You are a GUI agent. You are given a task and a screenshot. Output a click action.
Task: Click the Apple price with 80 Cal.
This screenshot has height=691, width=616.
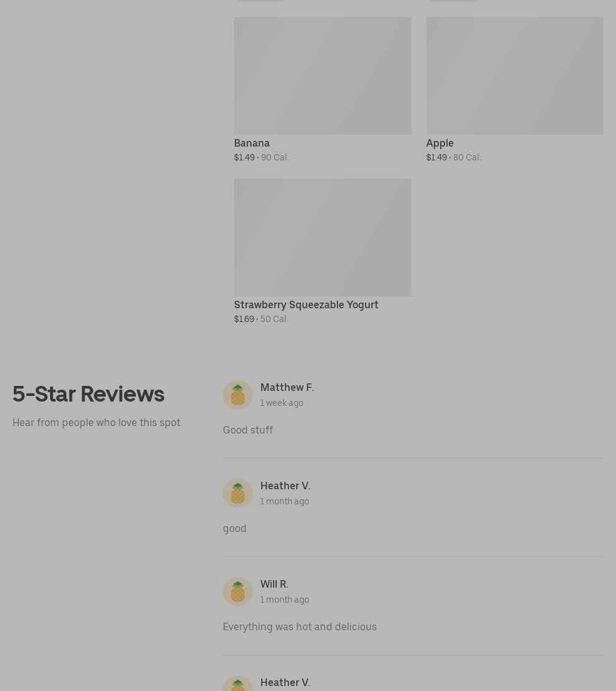click(453, 157)
